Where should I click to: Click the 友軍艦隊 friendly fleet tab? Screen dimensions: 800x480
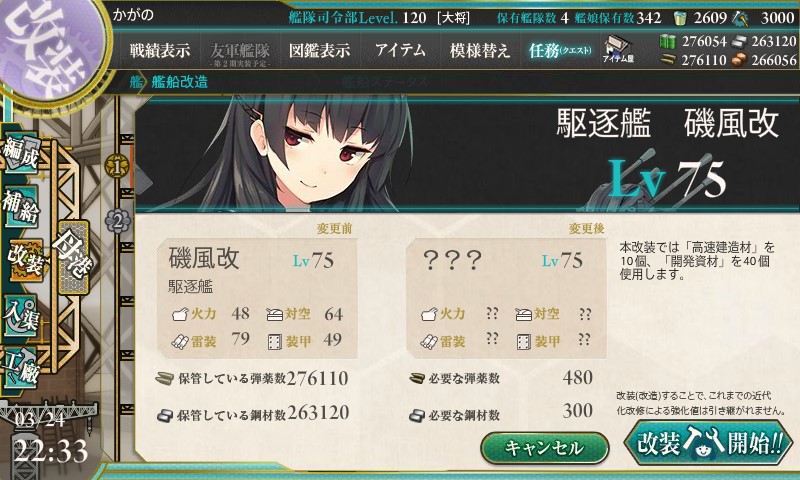point(239,53)
